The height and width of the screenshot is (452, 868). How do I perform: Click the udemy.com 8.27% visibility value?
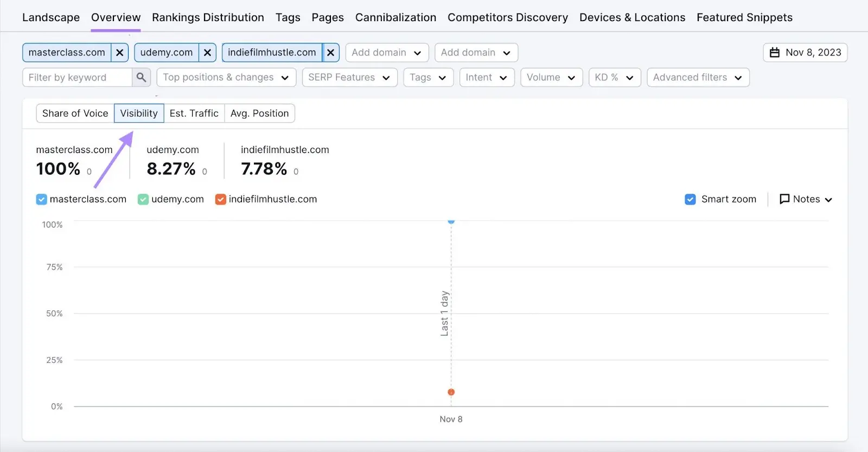pos(171,169)
